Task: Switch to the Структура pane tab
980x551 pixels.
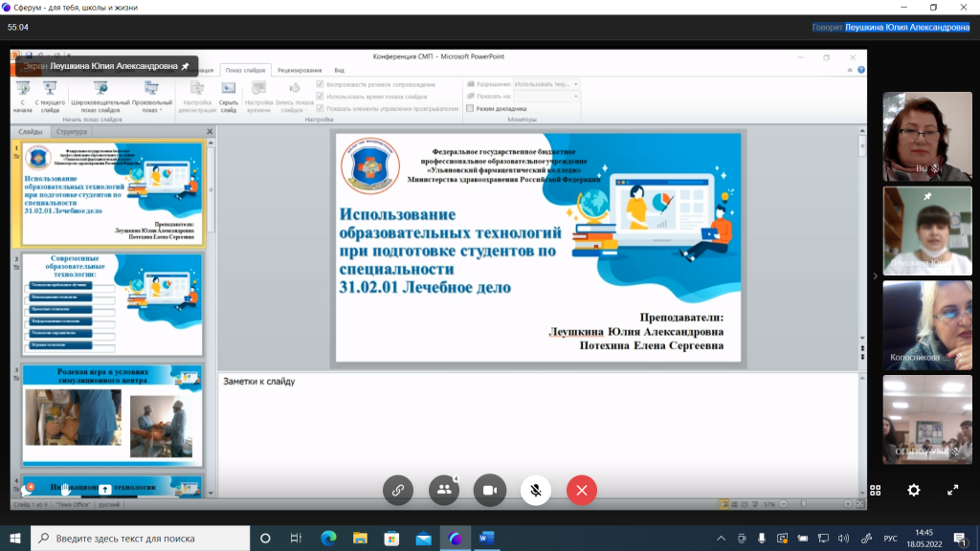Action: [x=71, y=132]
